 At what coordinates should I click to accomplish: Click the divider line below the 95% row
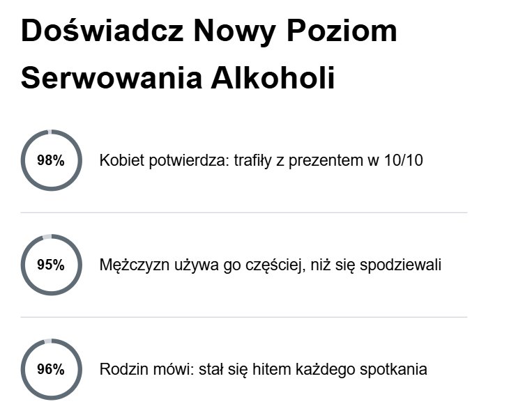click(x=244, y=317)
